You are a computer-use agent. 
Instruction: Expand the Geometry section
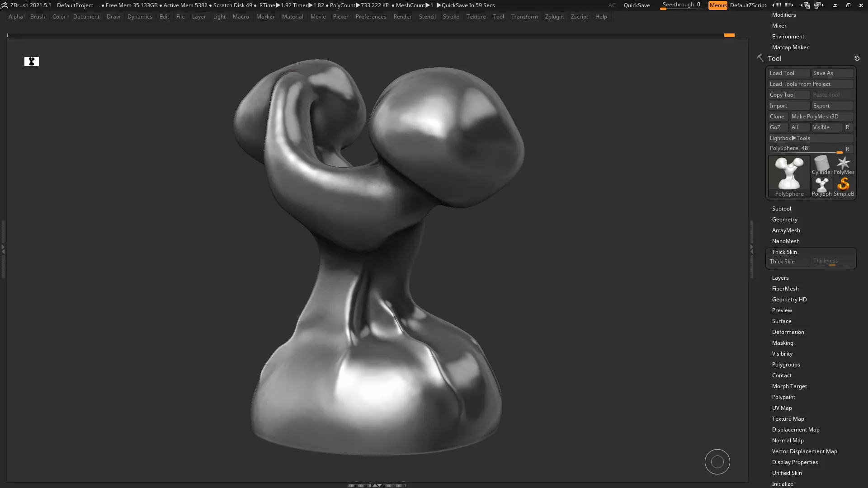pyautogui.click(x=784, y=220)
